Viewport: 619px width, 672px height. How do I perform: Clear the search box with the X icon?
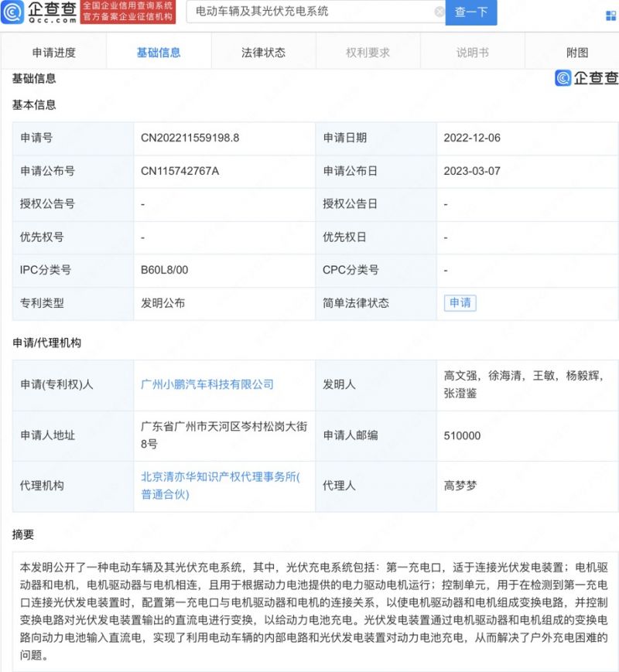tap(439, 12)
